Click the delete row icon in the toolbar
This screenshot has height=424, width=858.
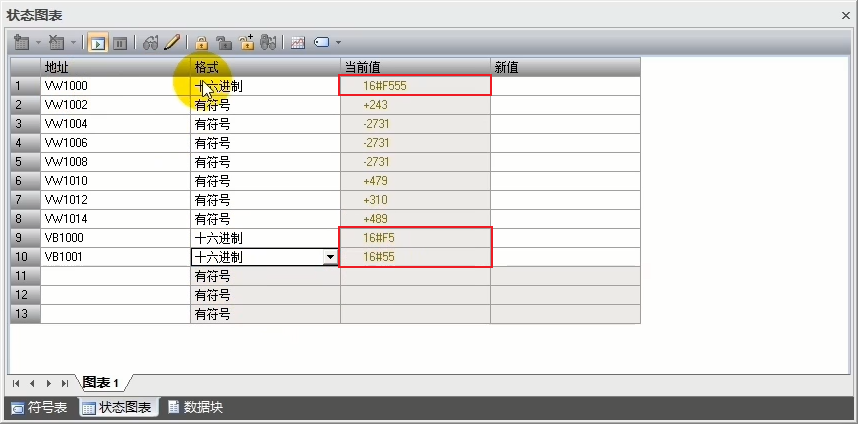coord(57,42)
